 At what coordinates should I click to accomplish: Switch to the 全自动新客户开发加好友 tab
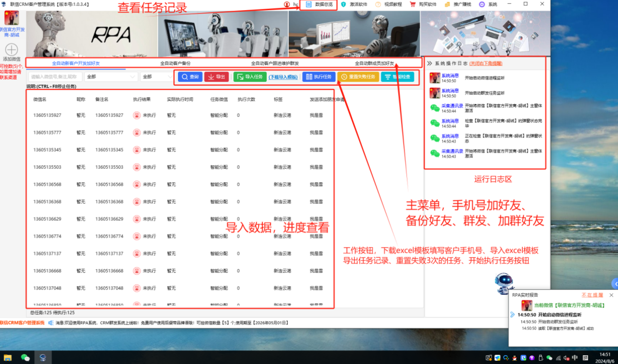click(76, 63)
